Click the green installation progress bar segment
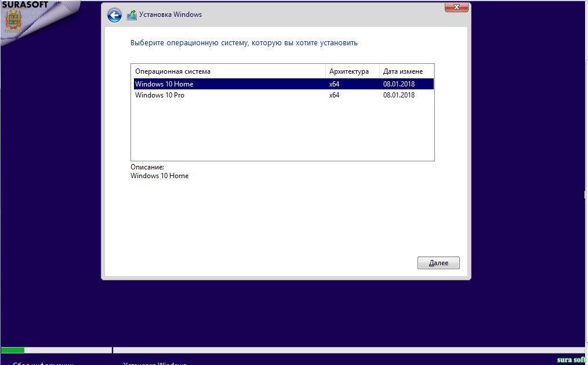 [x=13, y=350]
